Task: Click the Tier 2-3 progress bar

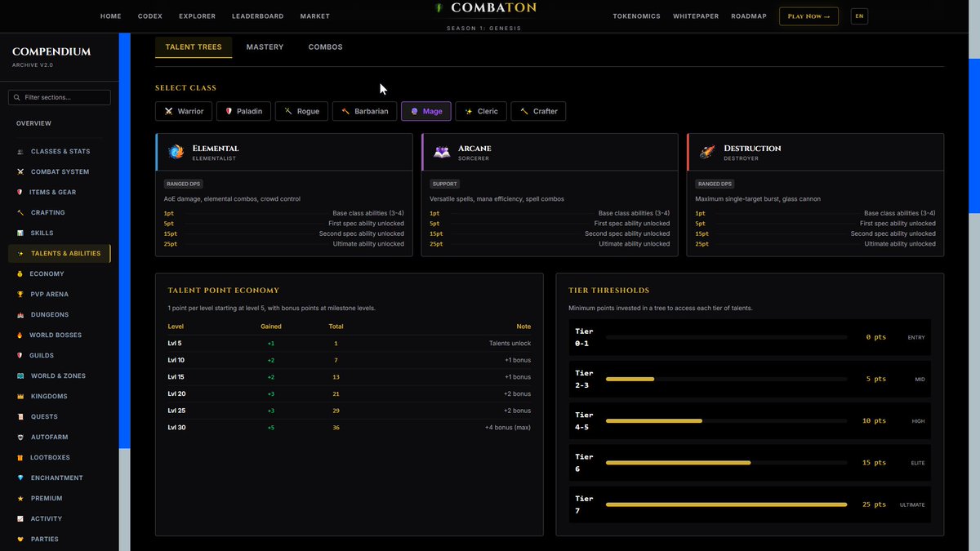Action: click(x=726, y=379)
